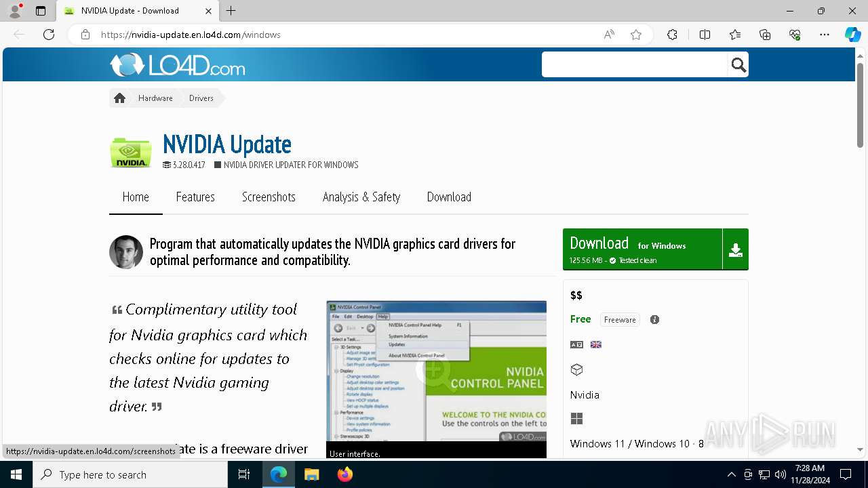The width and height of the screenshot is (868, 488).
Task: Click NVIDIA DRIVER UPDATER FOR WINDOWS text
Action: click(291, 165)
